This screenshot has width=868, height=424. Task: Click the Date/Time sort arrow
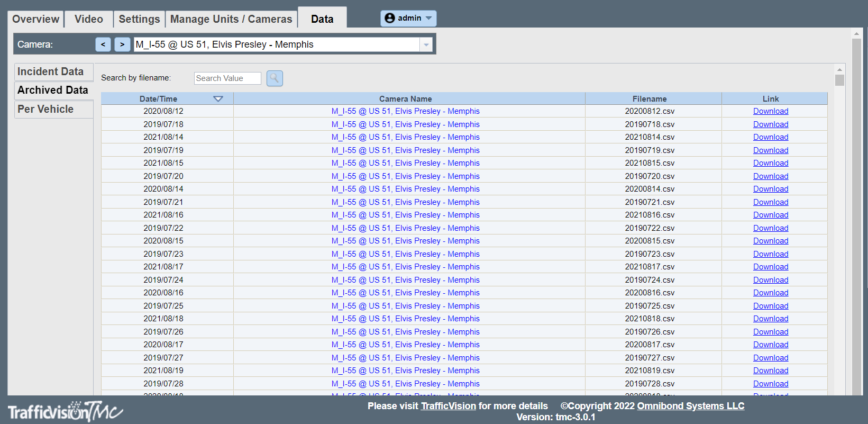click(218, 99)
